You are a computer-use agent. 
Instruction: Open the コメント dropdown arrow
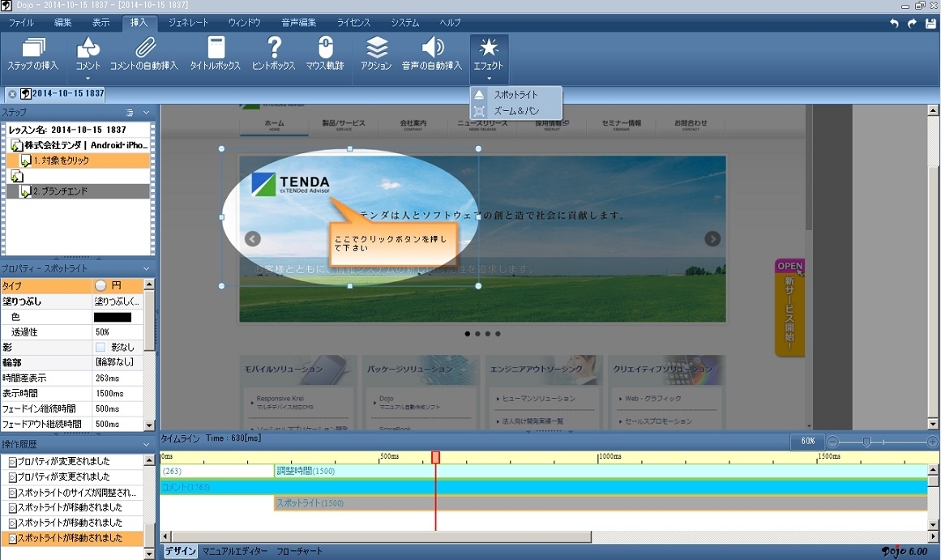point(88,78)
